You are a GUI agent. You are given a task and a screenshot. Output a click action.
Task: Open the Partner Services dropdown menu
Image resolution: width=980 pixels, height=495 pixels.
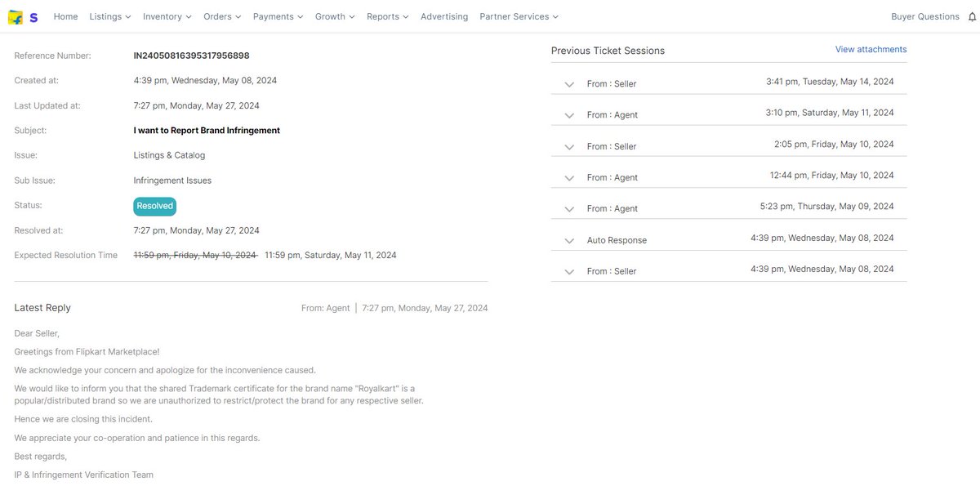(x=519, y=16)
